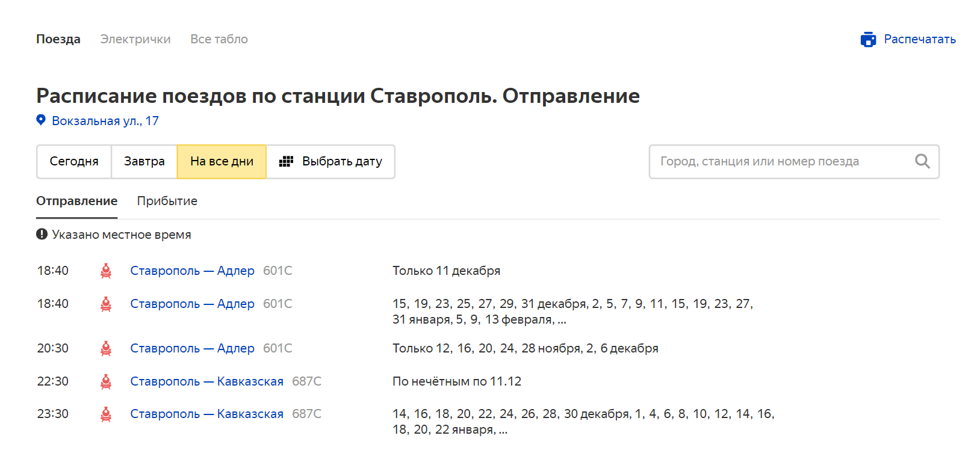Viewport: 980px width, 474px height.
Task: Click the schedule dates starting 14, 16, 18, 20
Action: pos(583,422)
